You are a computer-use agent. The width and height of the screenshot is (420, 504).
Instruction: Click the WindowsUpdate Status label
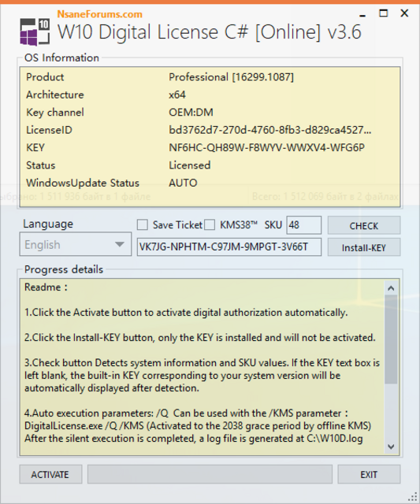point(83,183)
